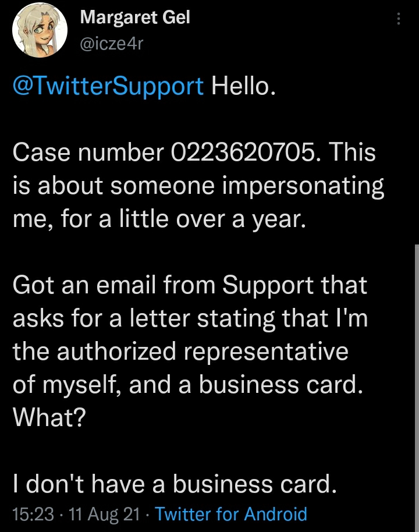Open the tweet's three-dot more options menu
Viewport: 419px width, 532px height.
tap(399, 19)
